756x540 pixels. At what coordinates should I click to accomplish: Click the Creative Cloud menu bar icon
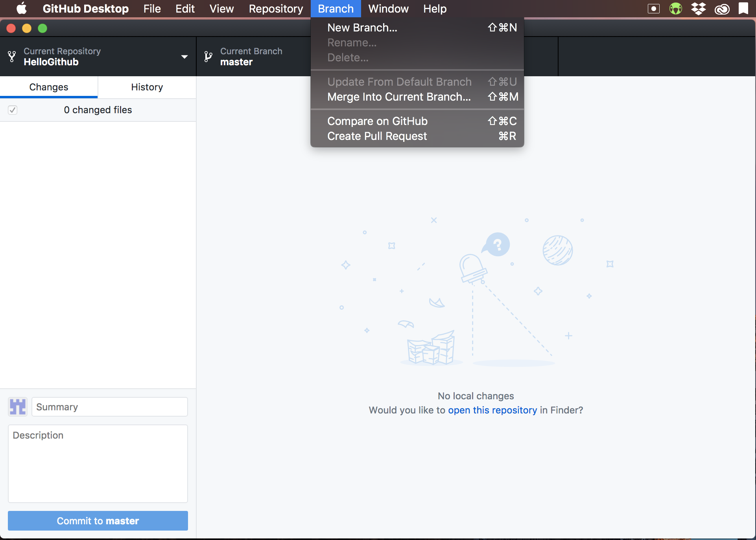tap(722, 9)
